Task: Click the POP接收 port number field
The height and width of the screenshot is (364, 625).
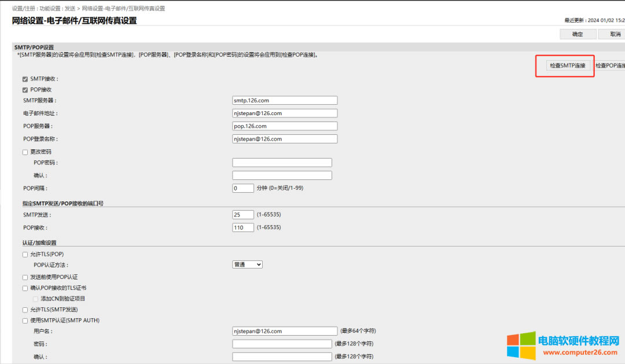Action: click(x=242, y=227)
